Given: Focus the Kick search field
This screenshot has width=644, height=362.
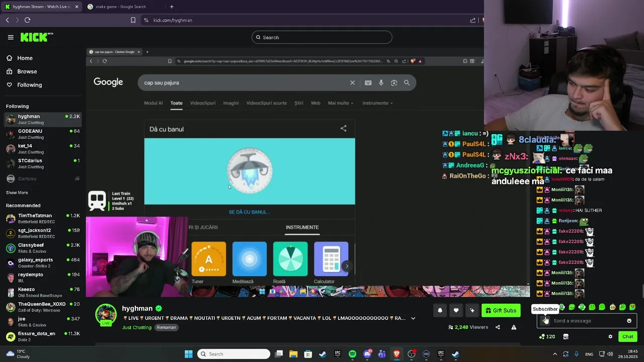Looking at the screenshot, I should [x=322, y=37].
